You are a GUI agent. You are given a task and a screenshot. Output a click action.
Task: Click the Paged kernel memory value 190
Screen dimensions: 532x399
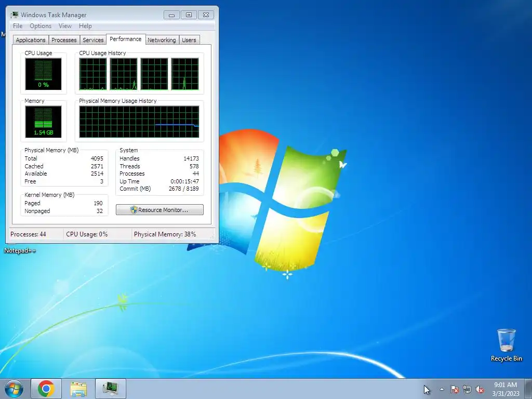pos(98,203)
